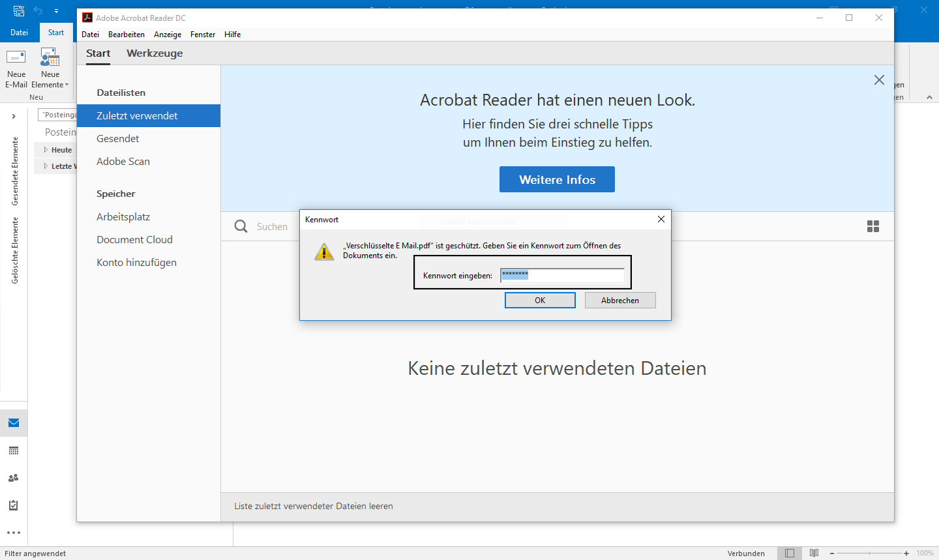Click the Outlook zoom in plus
This screenshot has height=560, width=939.
tap(906, 553)
